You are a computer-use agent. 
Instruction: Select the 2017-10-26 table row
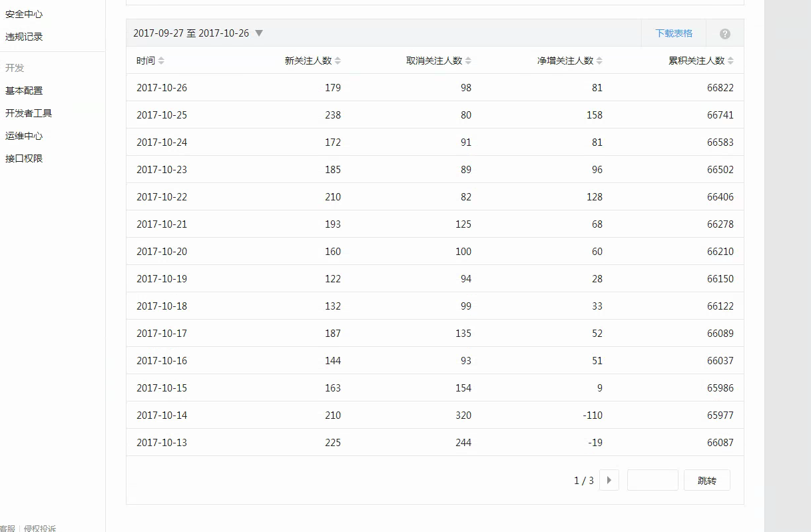(435, 87)
